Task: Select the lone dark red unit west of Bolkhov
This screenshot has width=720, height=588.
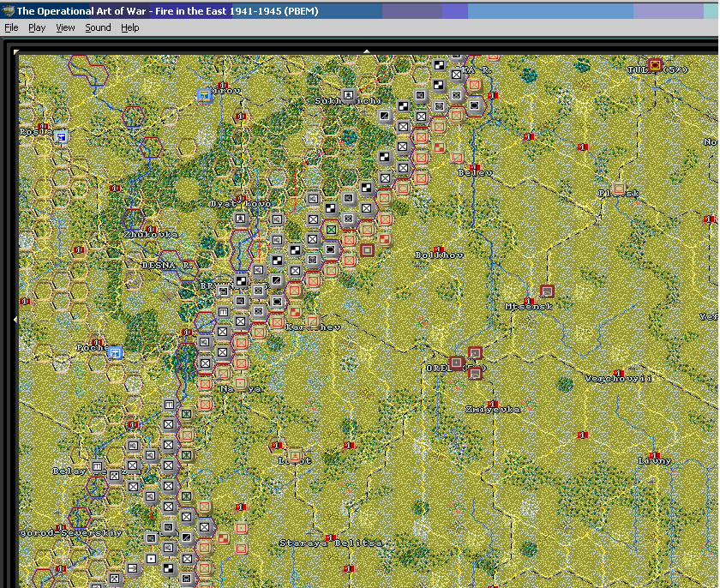Action: (367, 250)
